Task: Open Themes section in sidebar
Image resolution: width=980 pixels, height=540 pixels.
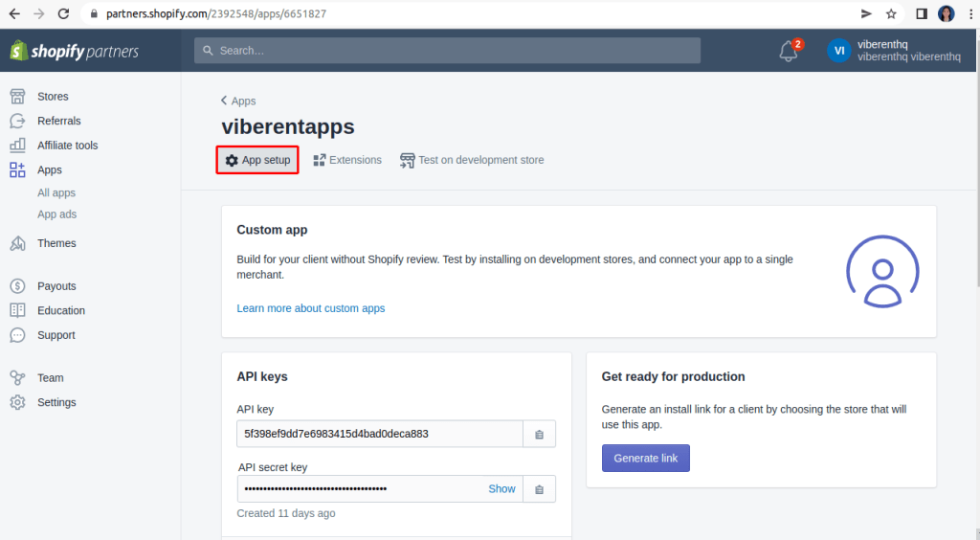Action: [56, 243]
